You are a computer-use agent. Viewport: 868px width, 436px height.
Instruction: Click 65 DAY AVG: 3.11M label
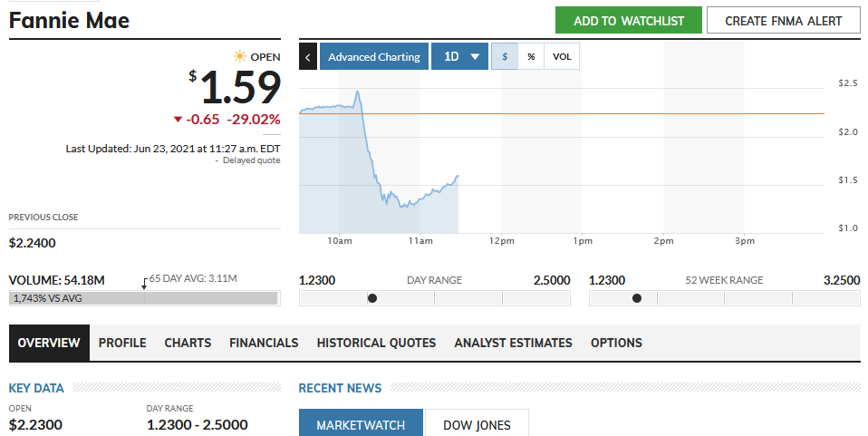[193, 278]
